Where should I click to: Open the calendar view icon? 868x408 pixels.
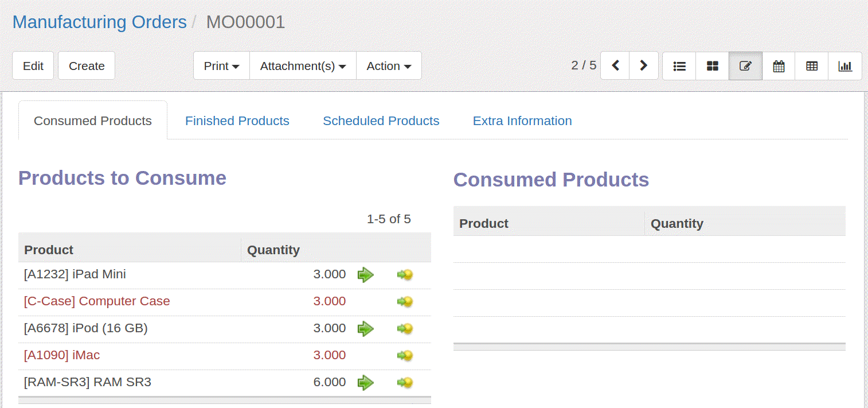(x=779, y=66)
